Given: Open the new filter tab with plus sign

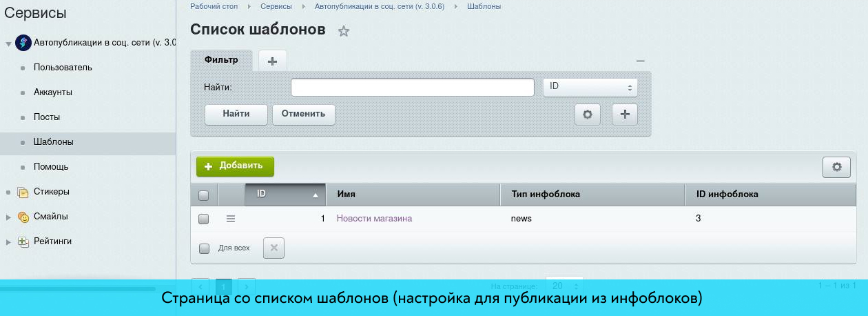Looking at the screenshot, I should (x=272, y=61).
